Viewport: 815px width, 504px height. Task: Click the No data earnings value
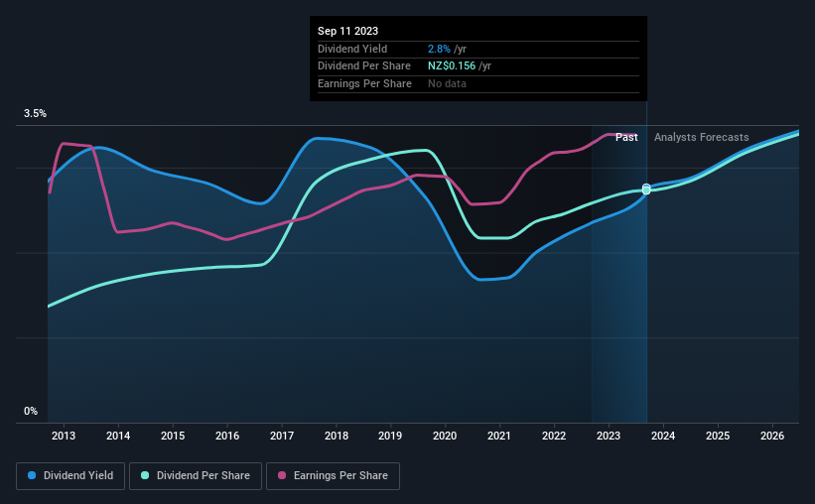[x=447, y=83]
